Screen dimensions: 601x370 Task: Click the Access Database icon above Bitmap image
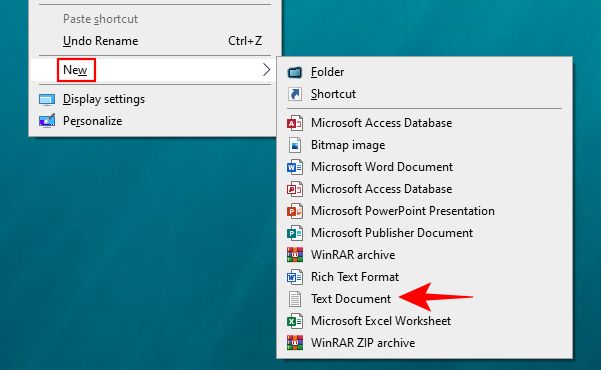pyautogui.click(x=295, y=123)
